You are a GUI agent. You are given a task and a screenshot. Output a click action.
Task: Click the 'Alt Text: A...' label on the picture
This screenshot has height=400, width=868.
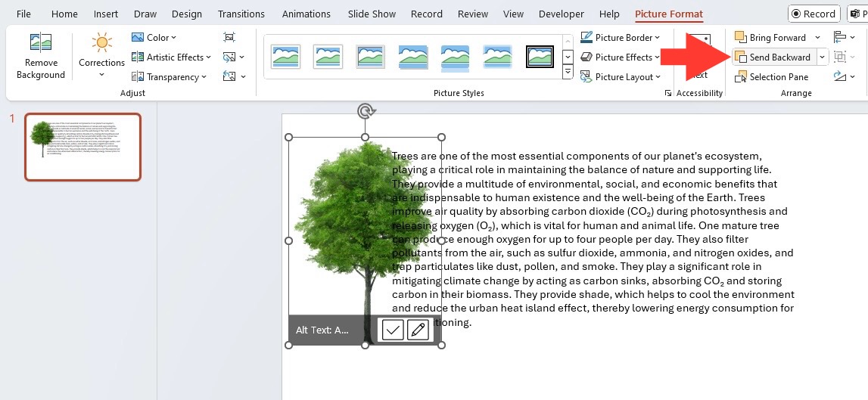click(x=322, y=330)
